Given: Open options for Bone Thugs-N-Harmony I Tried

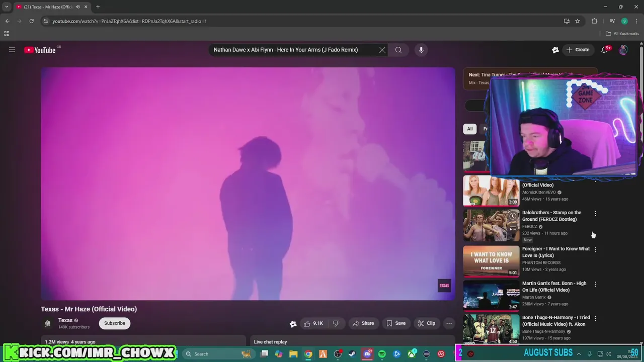Looking at the screenshot, I should 595,319.
